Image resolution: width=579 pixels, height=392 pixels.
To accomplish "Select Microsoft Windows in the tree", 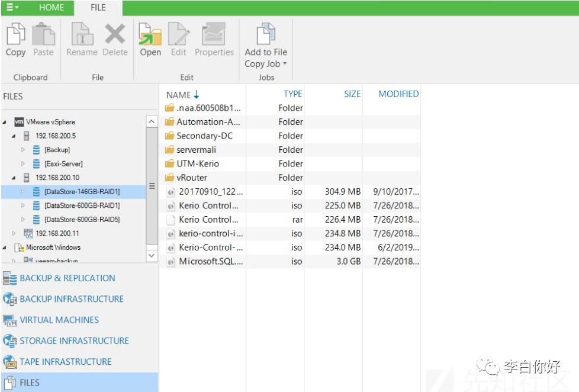I will tap(53, 248).
